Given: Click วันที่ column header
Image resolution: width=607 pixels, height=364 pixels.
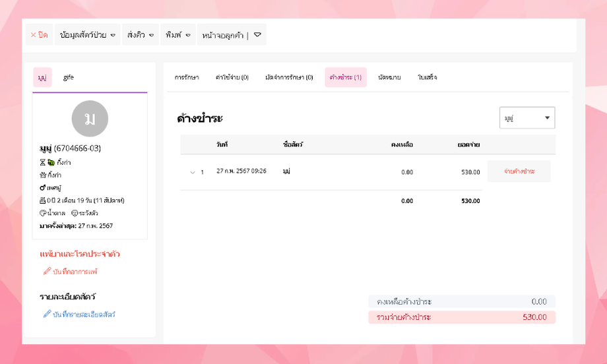Looking at the screenshot, I should coord(222,144).
